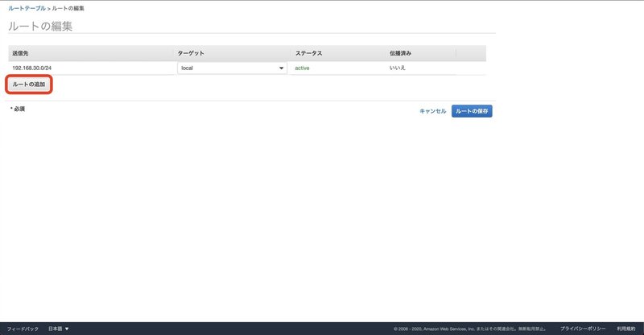This screenshot has width=644, height=335.
Task: Click the ルートの追加 button
Action: click(x=29, y=85)
